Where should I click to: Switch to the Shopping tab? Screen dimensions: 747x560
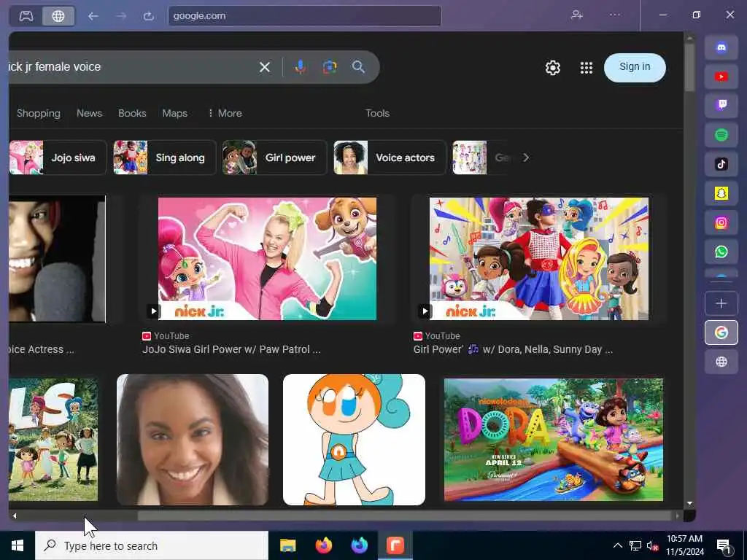[39, 113]
